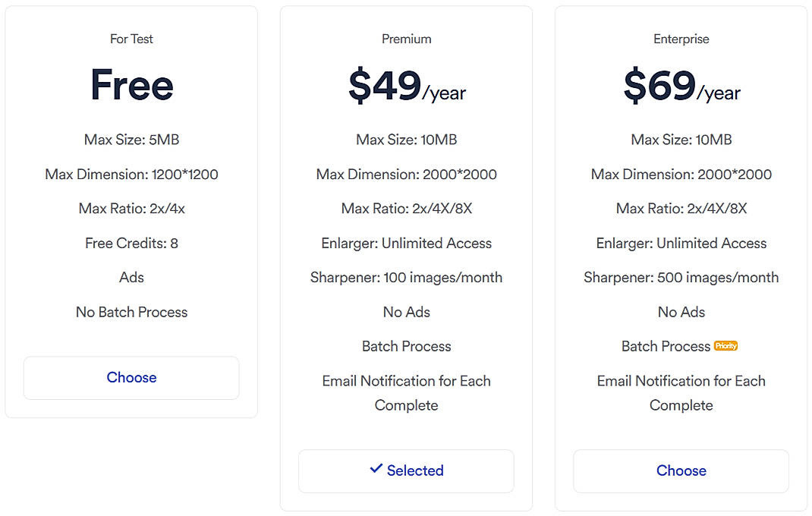Click No Batch Process on Free plan
The width and height of the screenshot is (812, 516).
coord(131,312)
